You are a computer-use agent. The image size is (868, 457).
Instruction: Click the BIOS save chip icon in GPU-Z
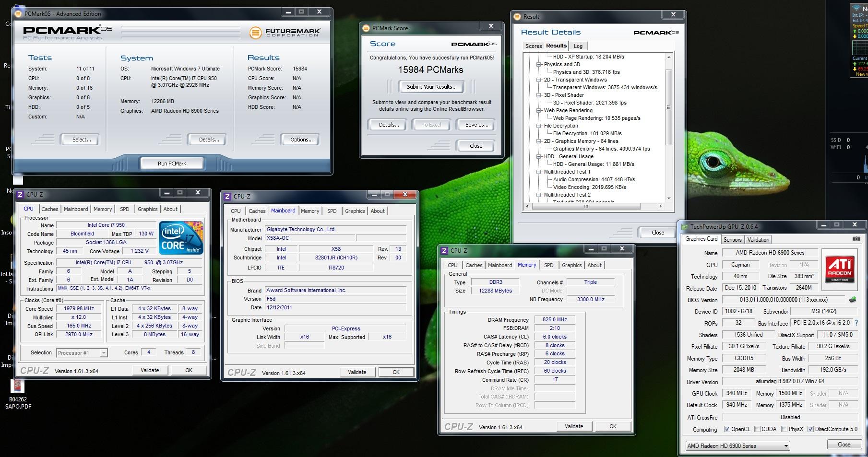coord(853,300)
